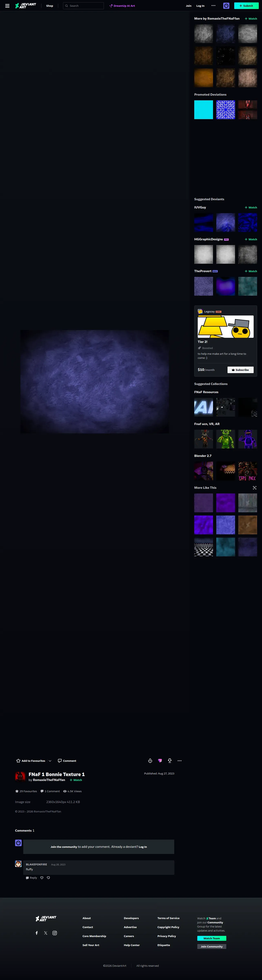This screenshot has height=980, width=262.
Task: Open the HGGraphicDesigns profile link
Action: coord(209,239)
